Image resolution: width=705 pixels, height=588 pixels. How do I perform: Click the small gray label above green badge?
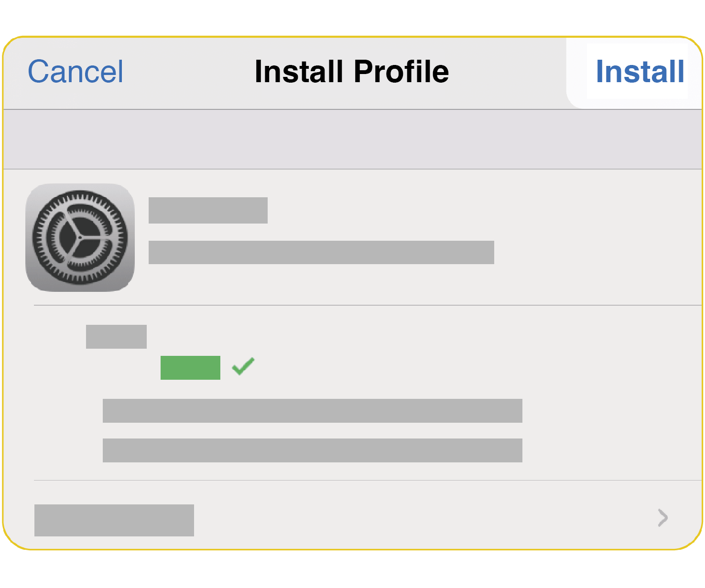pos(116,337)
